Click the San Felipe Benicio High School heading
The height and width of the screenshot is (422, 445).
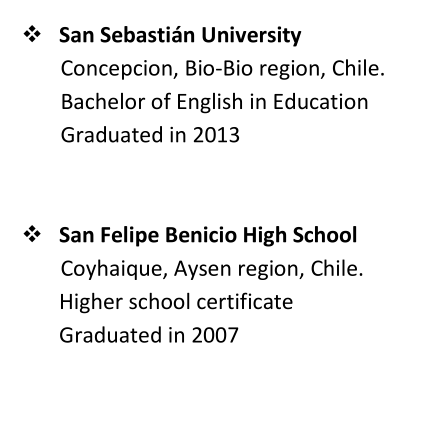(x=208, y=235)
